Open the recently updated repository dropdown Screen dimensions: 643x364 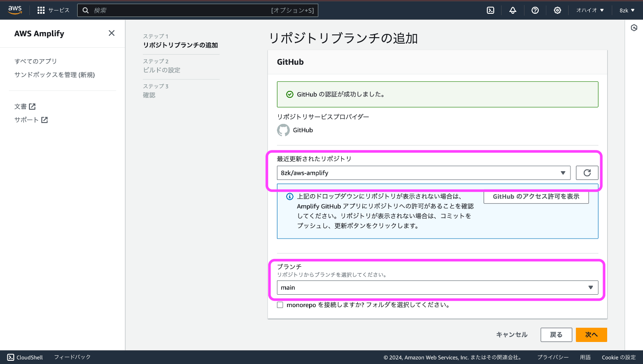423,173
